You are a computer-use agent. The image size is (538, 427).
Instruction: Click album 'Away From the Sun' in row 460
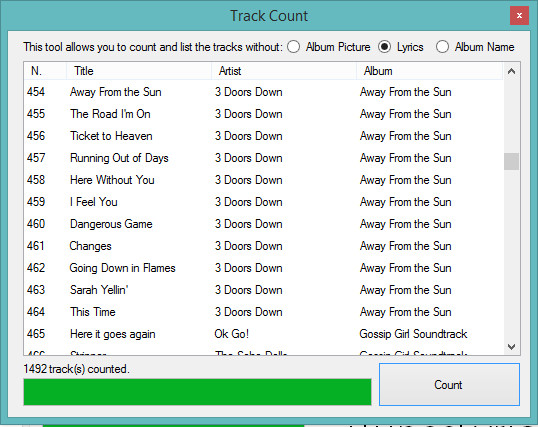(x=406, y=224)
